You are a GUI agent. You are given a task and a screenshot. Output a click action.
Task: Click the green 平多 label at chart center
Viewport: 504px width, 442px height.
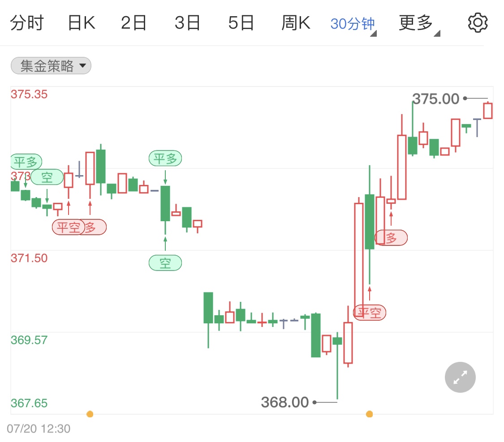(165, 158)
